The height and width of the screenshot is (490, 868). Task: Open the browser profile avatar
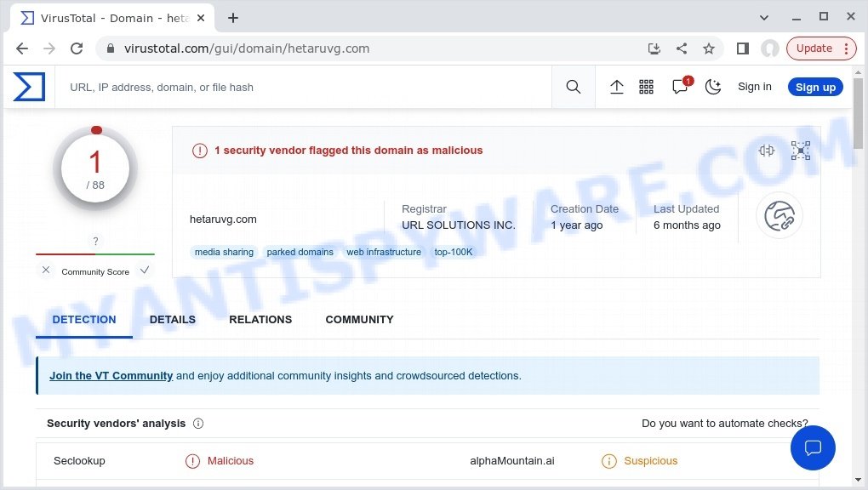click(770, 48)
